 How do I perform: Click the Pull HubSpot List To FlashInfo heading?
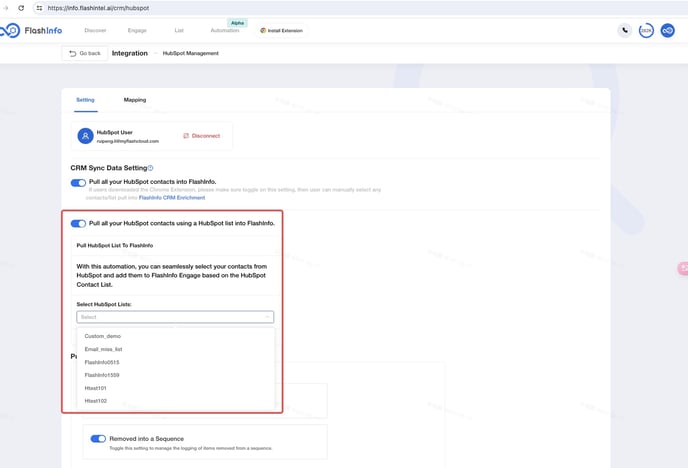tap(115, 246)
